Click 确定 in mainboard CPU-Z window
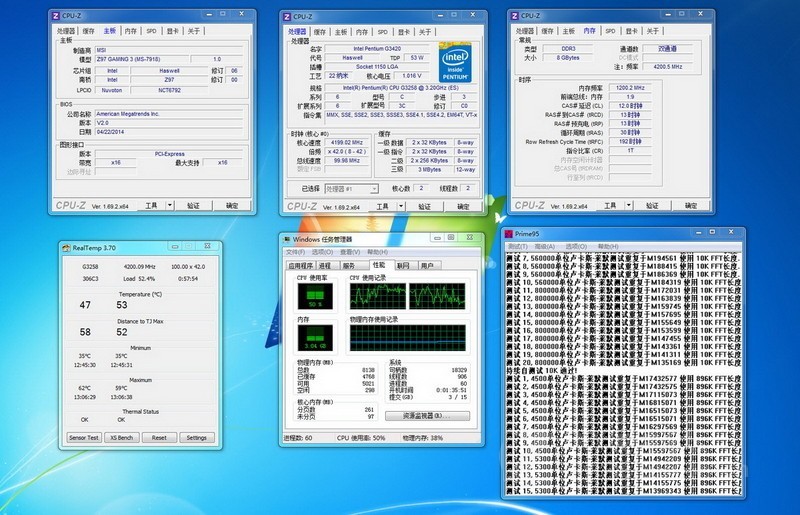The image size is (800, 515). (x=232, y=205)
